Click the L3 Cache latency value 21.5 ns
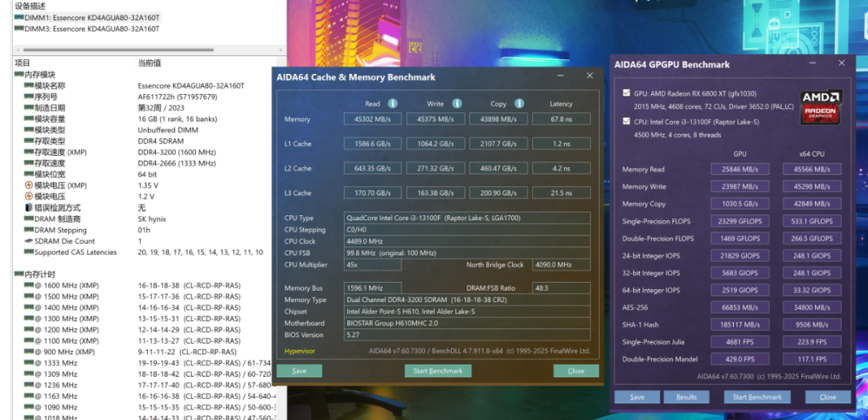 (561, 193)
